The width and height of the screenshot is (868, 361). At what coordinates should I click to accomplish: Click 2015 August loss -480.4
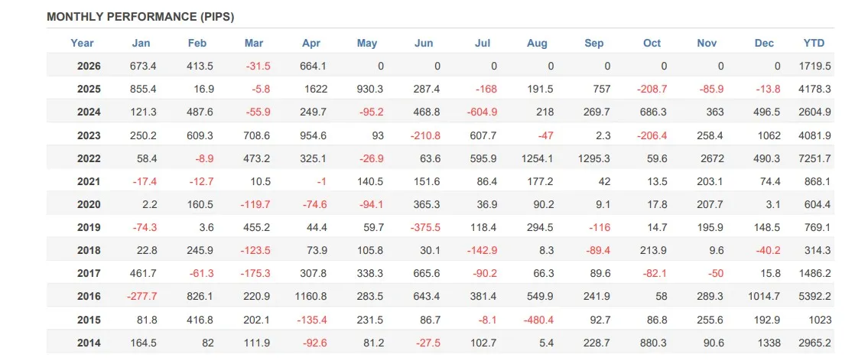[538, 320]
